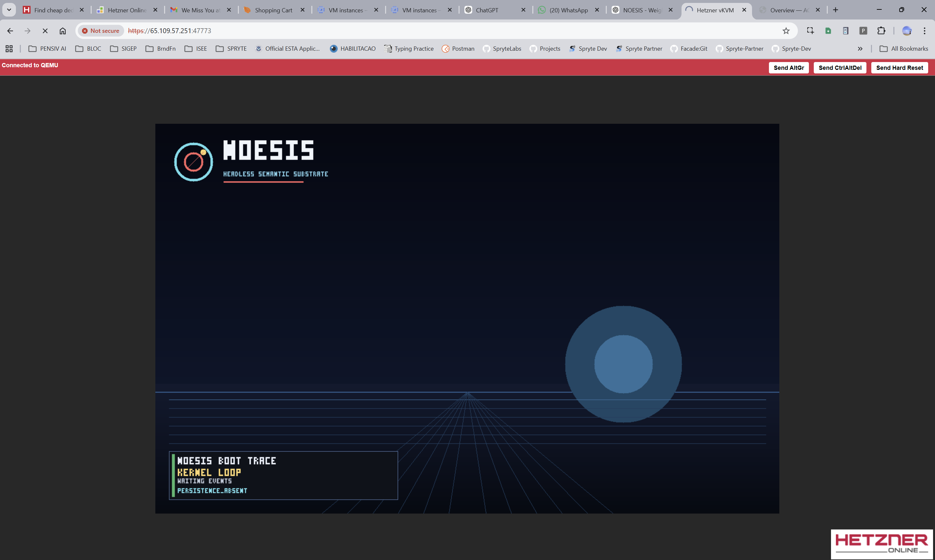This screenshot has width=935, height=560.
Task: Click the green download extension icon
Action: [x=828, y=31]
